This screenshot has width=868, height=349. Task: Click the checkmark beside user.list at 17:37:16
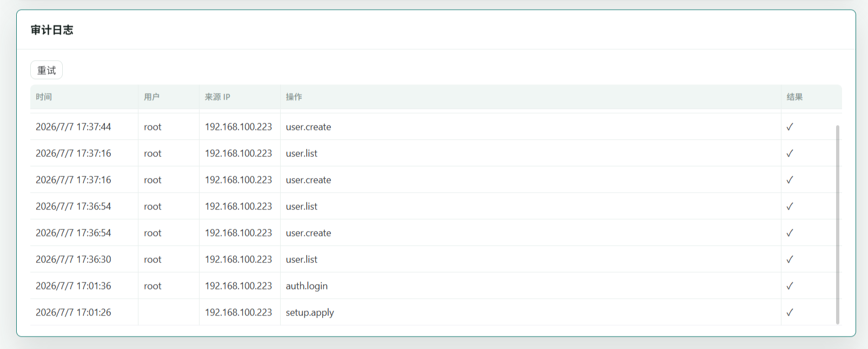(790, 153)
